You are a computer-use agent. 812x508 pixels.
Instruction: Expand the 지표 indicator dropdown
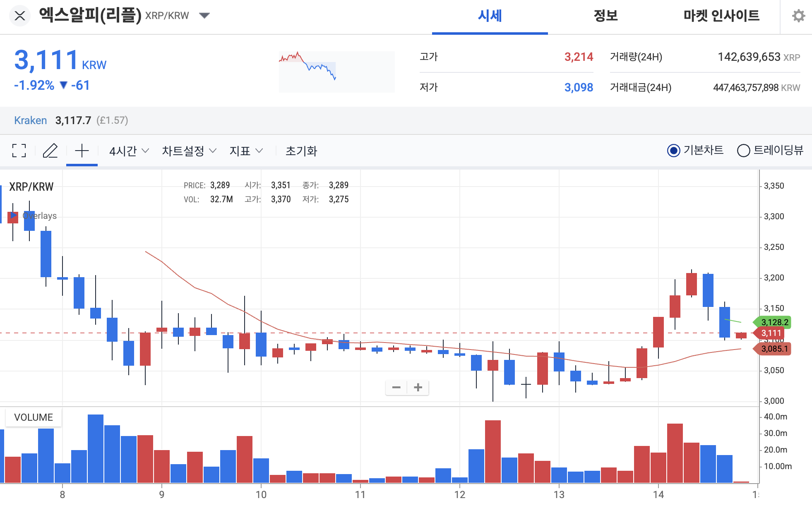pyautogui.click(x=246, y=151)
